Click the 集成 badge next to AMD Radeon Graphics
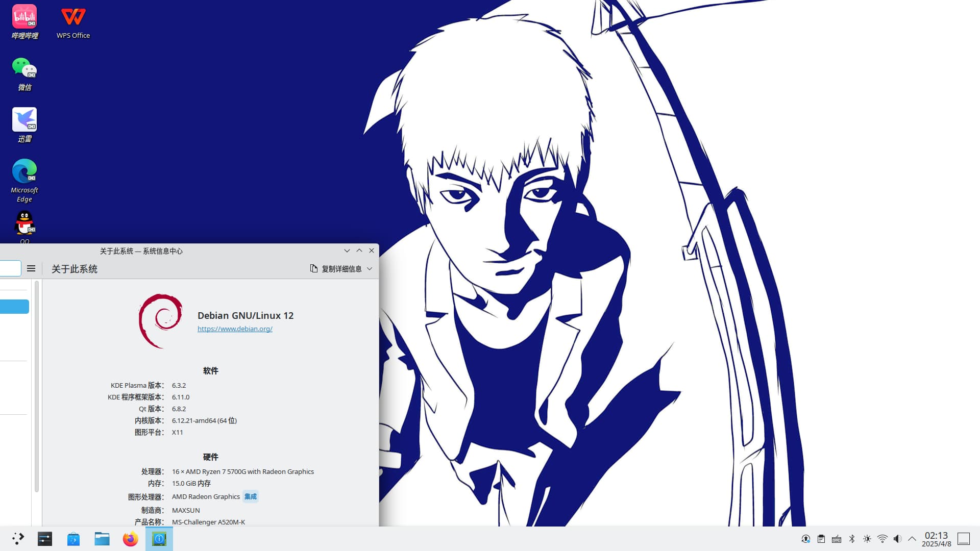Viewport: 980px width, 551px height. pos(251,496)
